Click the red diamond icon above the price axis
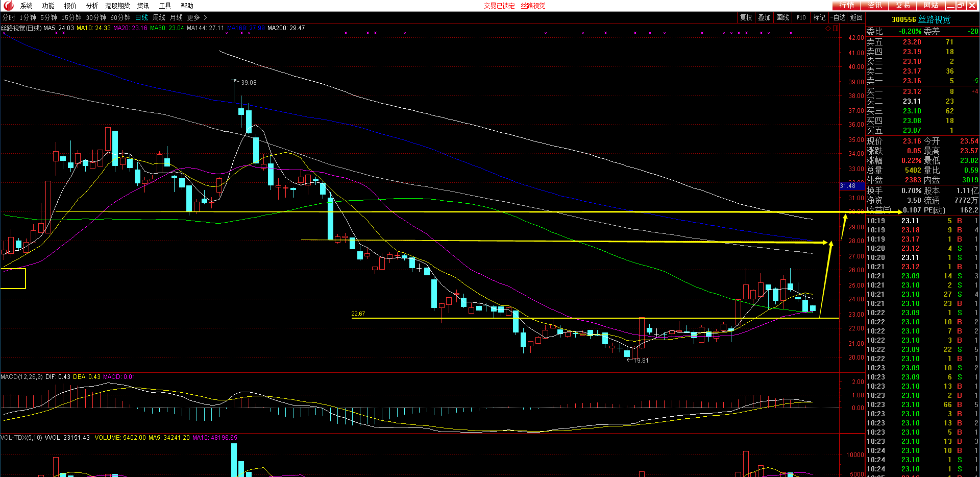980x477 pixels. 828,29
